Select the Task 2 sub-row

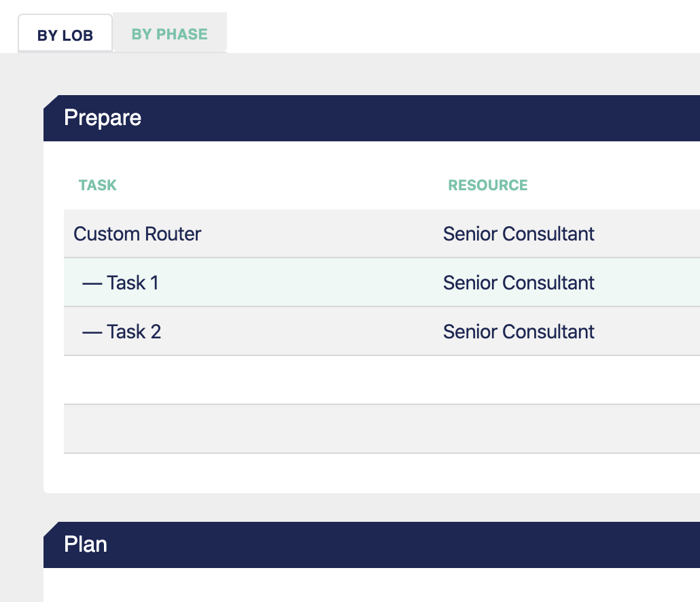point(382,332)
